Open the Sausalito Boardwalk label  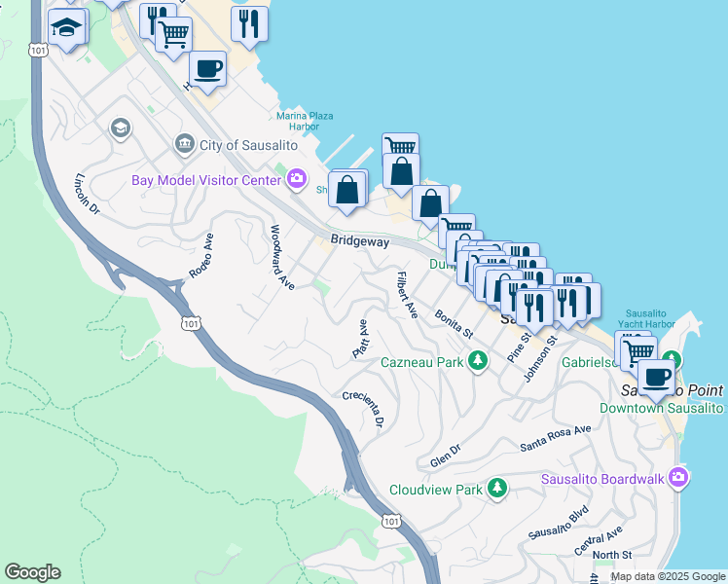602,479
